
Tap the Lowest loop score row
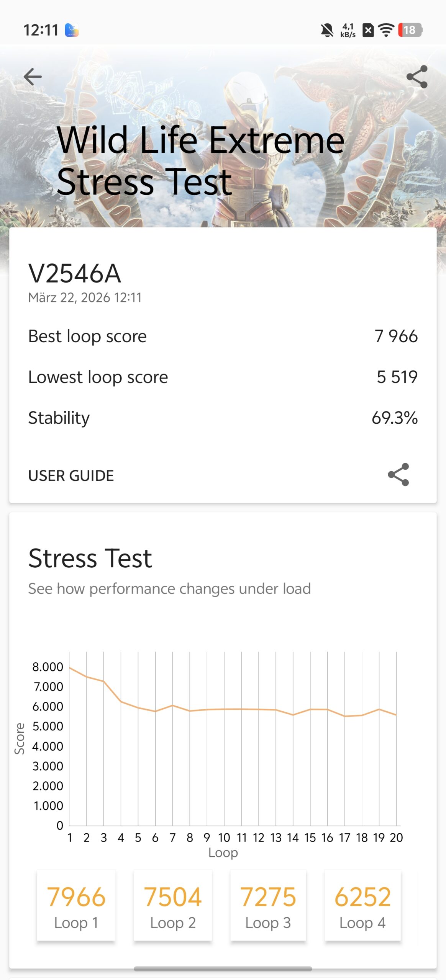[x=223, y=377]
